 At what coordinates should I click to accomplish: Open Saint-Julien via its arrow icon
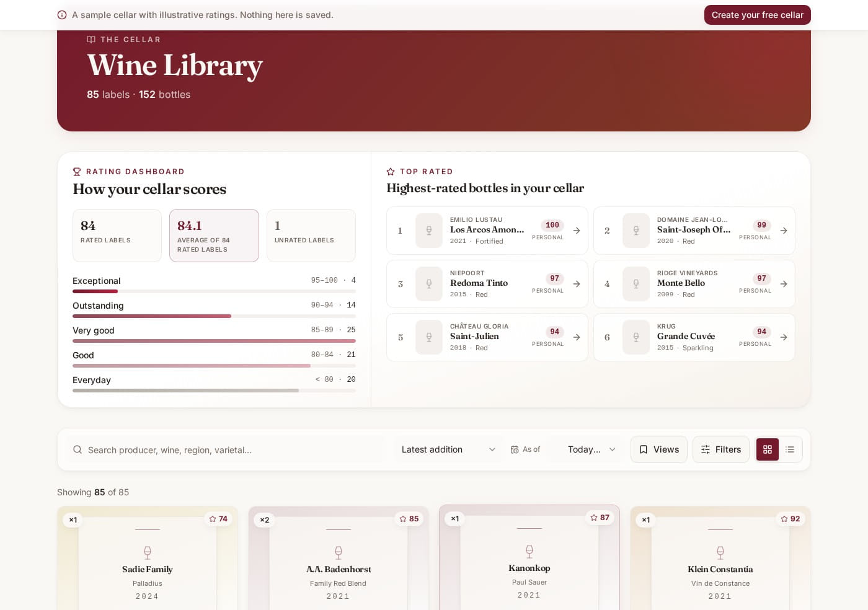tap(577, 337)
